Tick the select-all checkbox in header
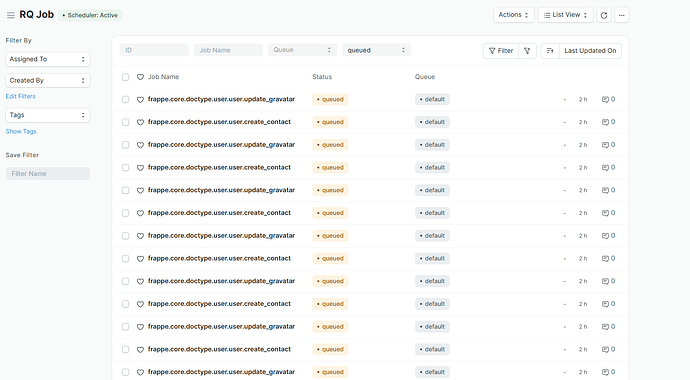This screenshot has width=690, height=380. click(x=125, y=77)
